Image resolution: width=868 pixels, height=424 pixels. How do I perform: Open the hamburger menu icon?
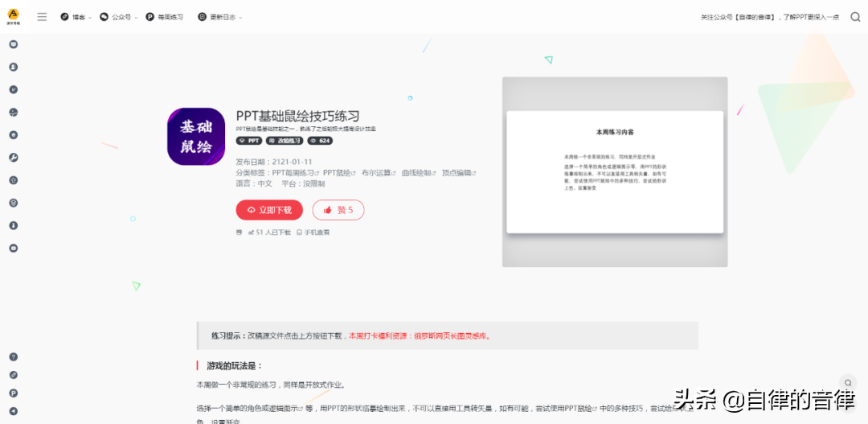(42, 17)
